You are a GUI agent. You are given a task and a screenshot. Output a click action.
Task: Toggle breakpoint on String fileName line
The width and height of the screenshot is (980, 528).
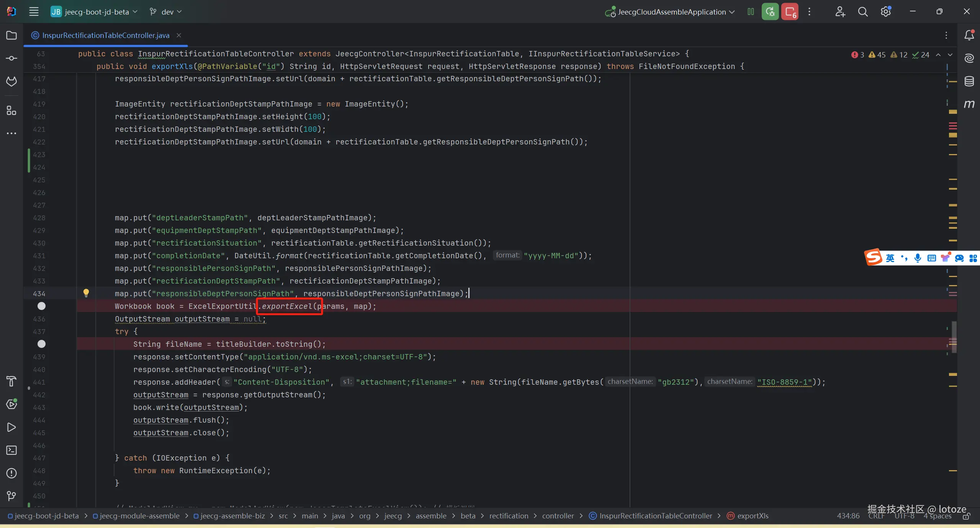(x=41, y=344)
